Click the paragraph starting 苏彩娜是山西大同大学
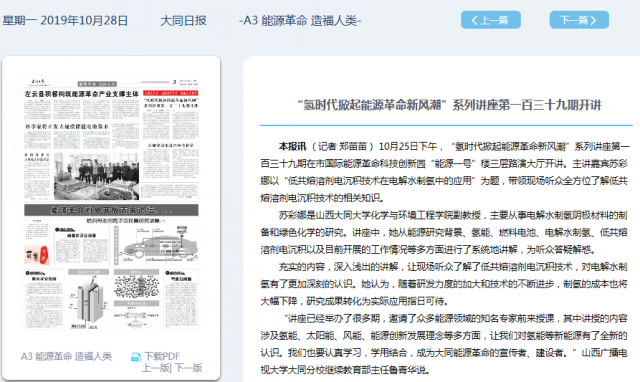The image size is (640, 382). (444, 232)
